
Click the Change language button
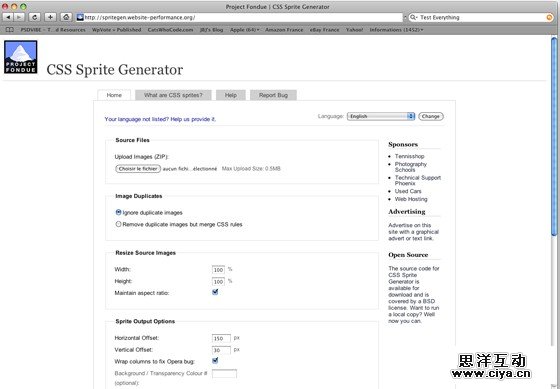[x=431, y=116]
